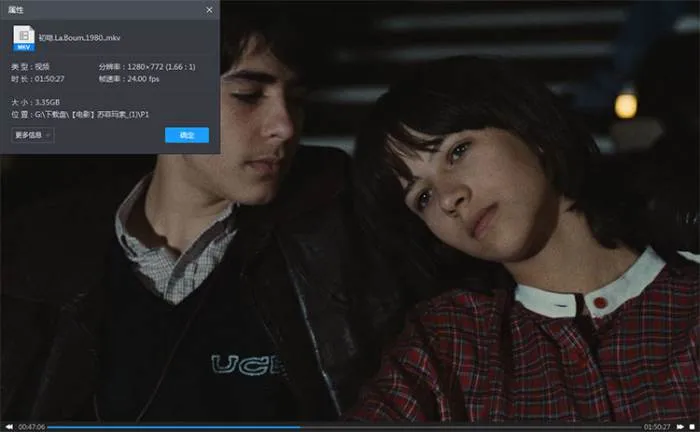Click the file size text 3.35GB

click(47, 102)
